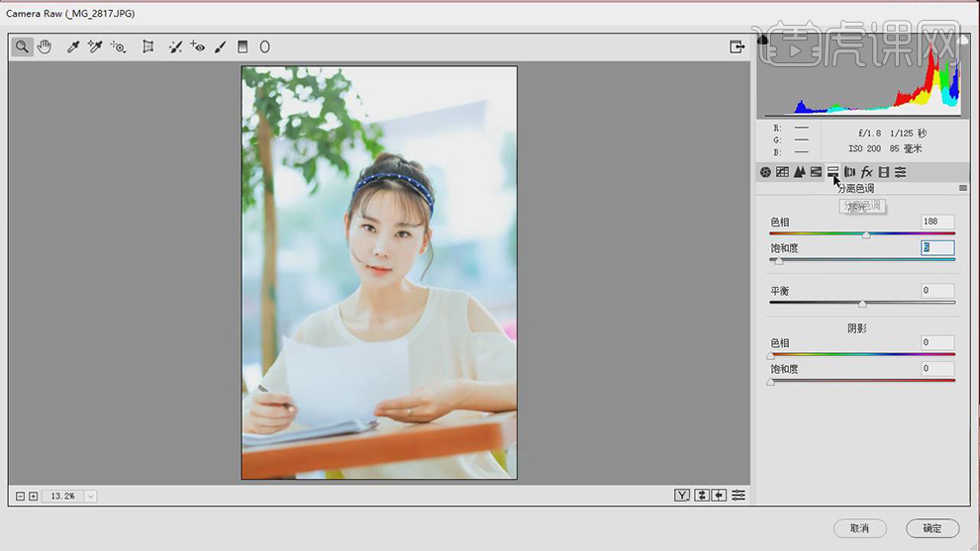Click the highlights saturation slider handle
Screen dimensions: 980x551
point(779,261)
